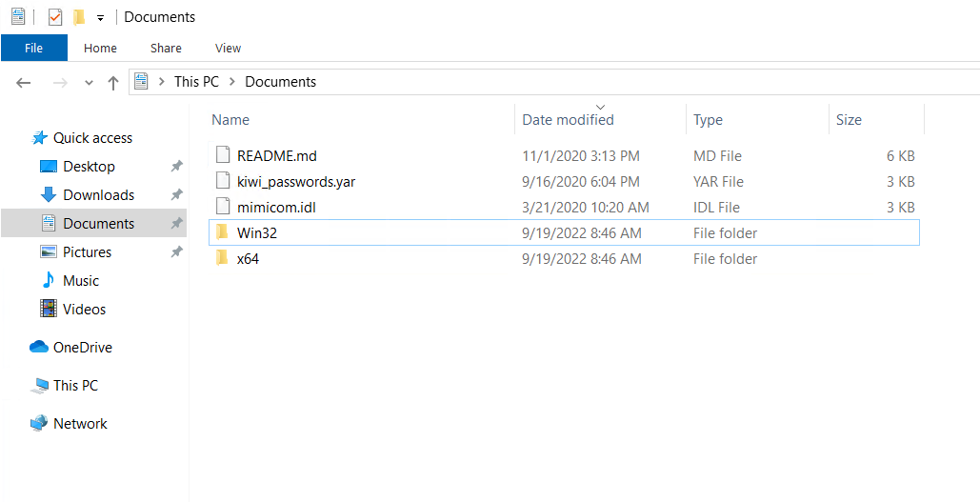Switch to the Home ribbon tab

pyautogui.click(x=100, y=49)
